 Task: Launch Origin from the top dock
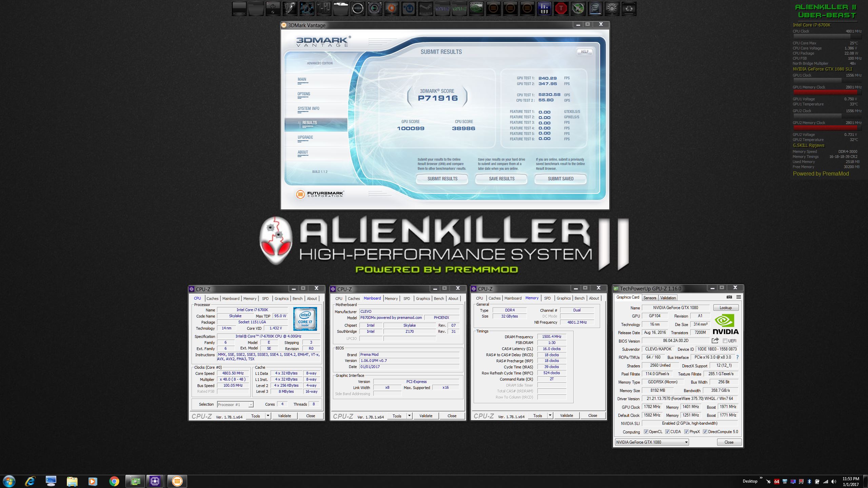pyautogui.click(x=392, y=8)
